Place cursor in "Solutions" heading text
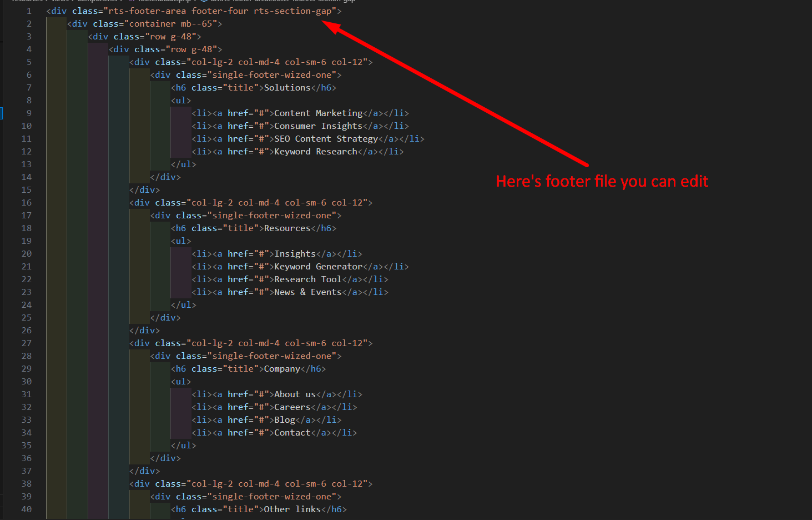This screenshot has width=812, height=520. 287,88
